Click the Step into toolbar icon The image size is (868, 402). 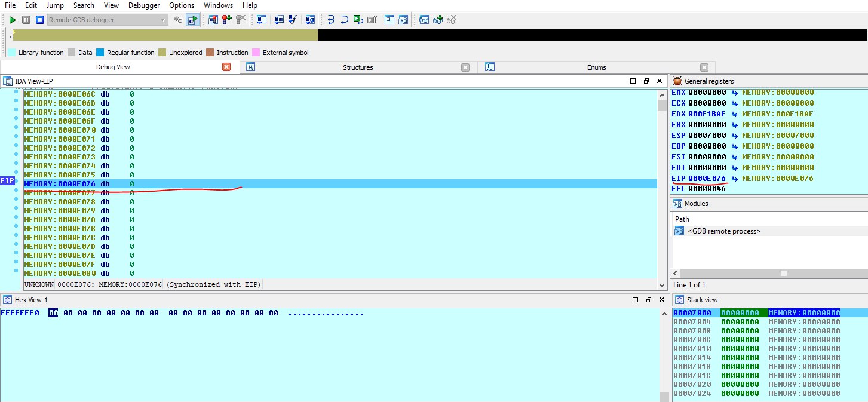coord(331,20)
